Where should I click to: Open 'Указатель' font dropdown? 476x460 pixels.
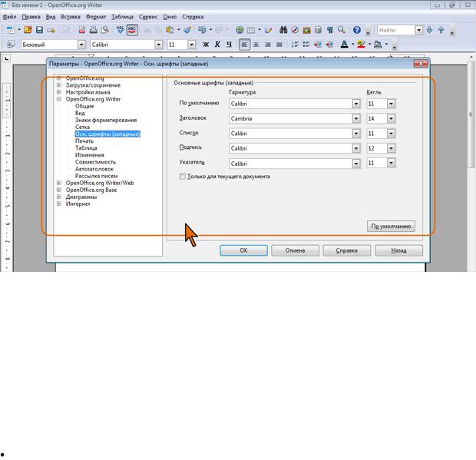coord(356,164)
